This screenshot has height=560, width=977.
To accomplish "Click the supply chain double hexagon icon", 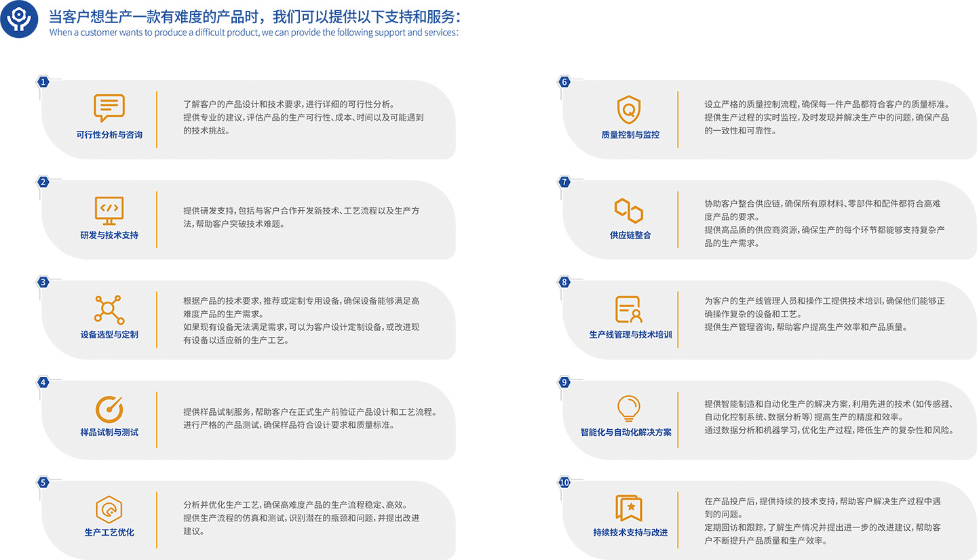I will pos(629,210).
